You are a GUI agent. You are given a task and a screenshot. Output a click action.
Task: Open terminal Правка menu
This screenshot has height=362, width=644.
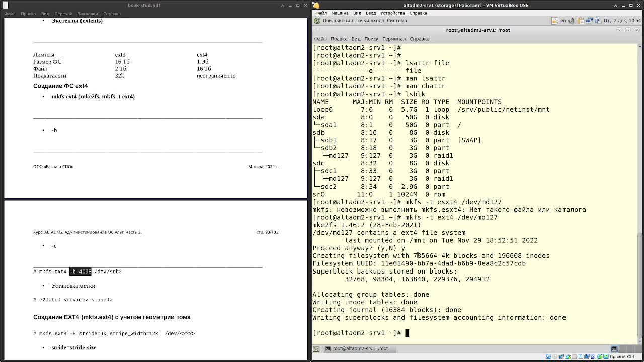coord(339,39)
